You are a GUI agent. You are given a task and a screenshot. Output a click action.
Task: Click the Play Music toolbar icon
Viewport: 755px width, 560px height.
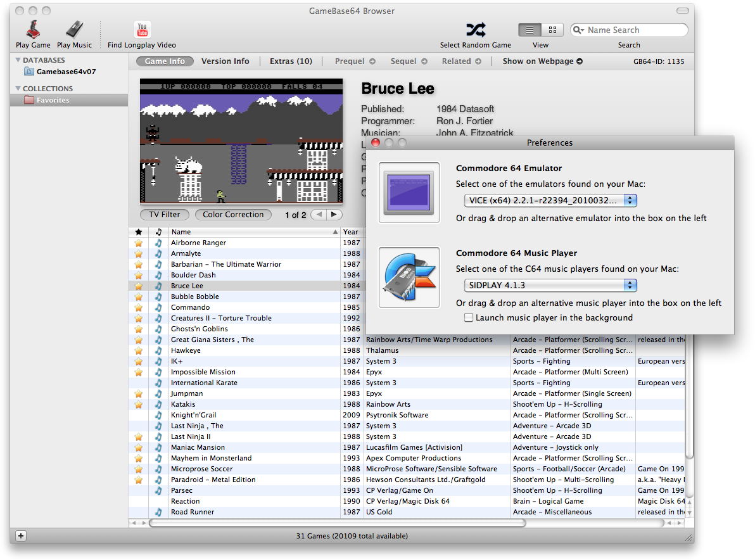[74, 29]
